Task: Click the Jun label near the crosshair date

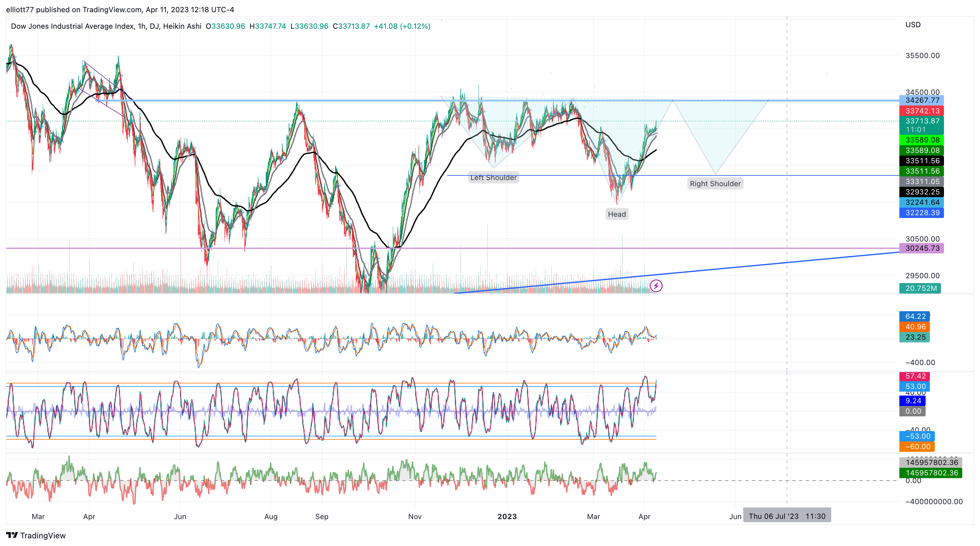Action: pos(735,517)
